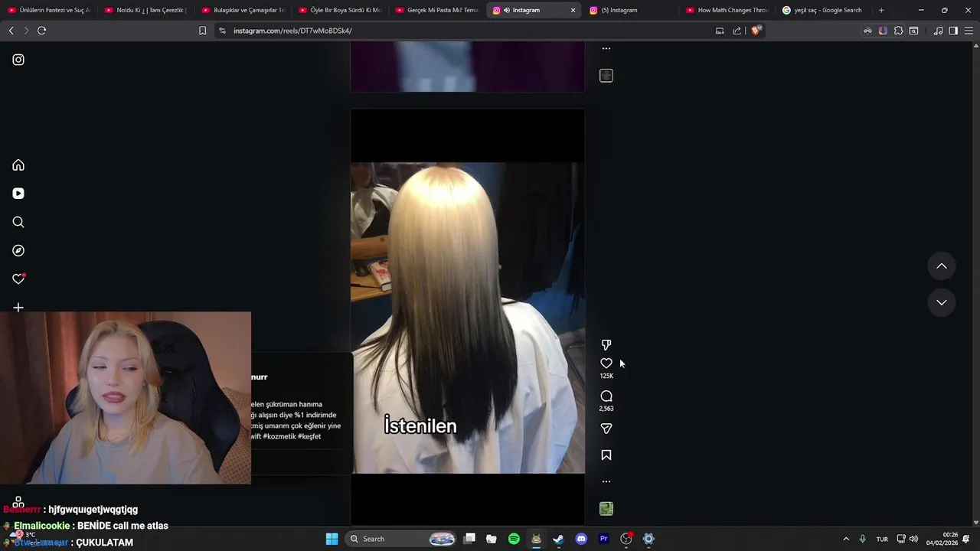Screen dimensions: 980x551
Task: Go to the previous reel with up arrow
Action: tap(942, 266)
